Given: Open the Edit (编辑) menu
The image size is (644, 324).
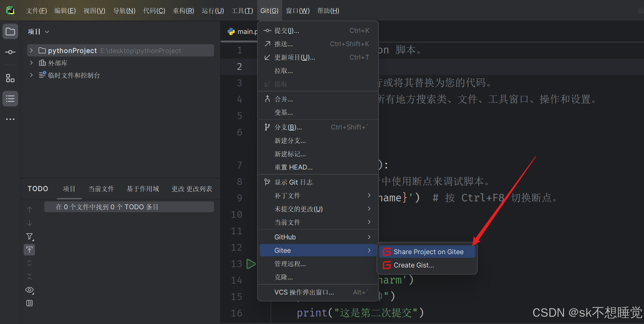Looking at the screenshot, I should pos(65,11).
